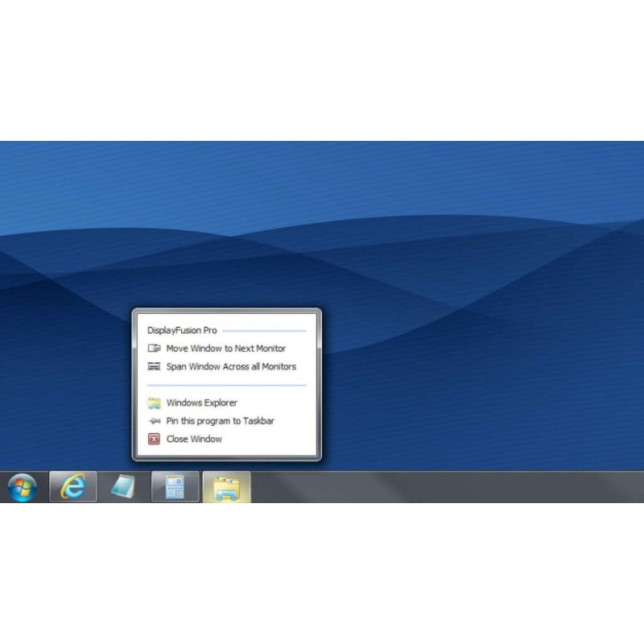The height and width of the screenshot is (644, 644).
Task: Click the monitor icon beside Move Window
Action: pos(154,349)
